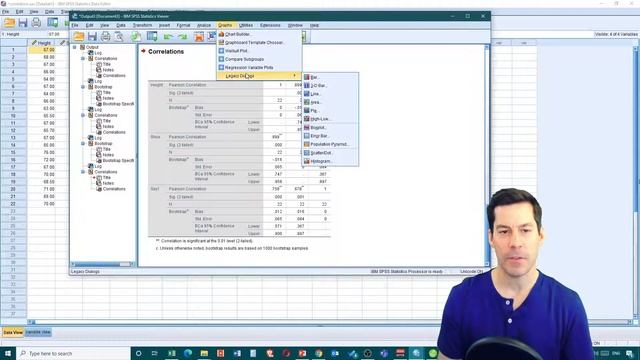Open Format menu in Viewer window
Image resolution: width=640 pixels, height=360 pixels.
tap(183, 25)
